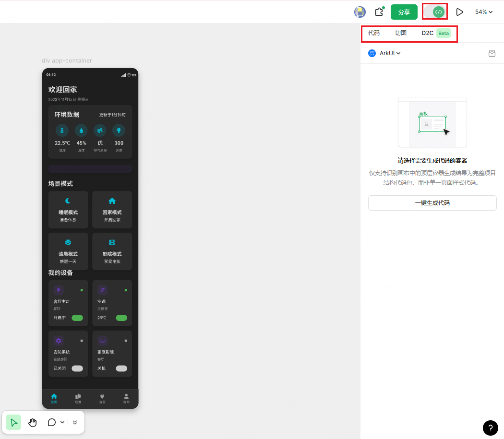Open the help question mark button
Screen dimensions: 504x439
click(x=490, y=427)
